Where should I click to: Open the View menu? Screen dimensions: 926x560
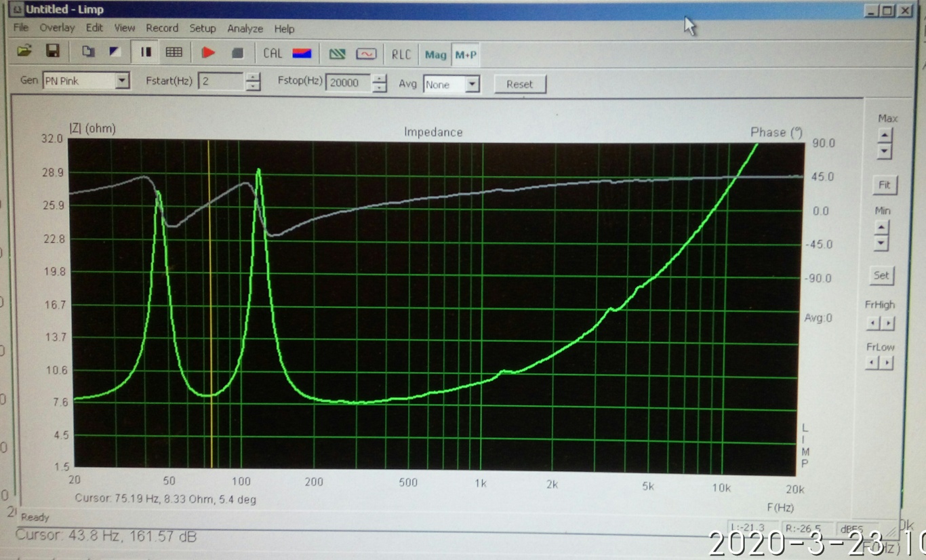125,28
